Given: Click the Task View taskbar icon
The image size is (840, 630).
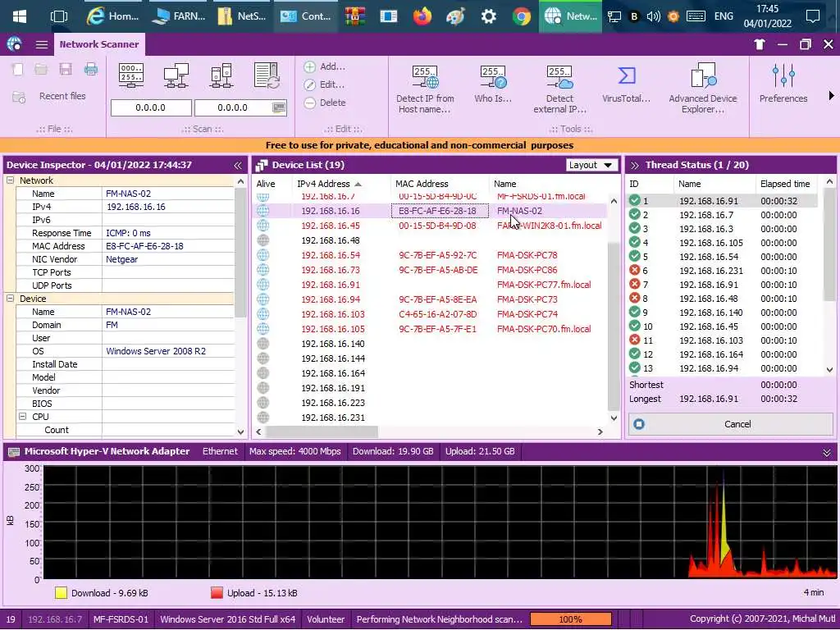Looking at the screenshot, I should pos(58,16).
